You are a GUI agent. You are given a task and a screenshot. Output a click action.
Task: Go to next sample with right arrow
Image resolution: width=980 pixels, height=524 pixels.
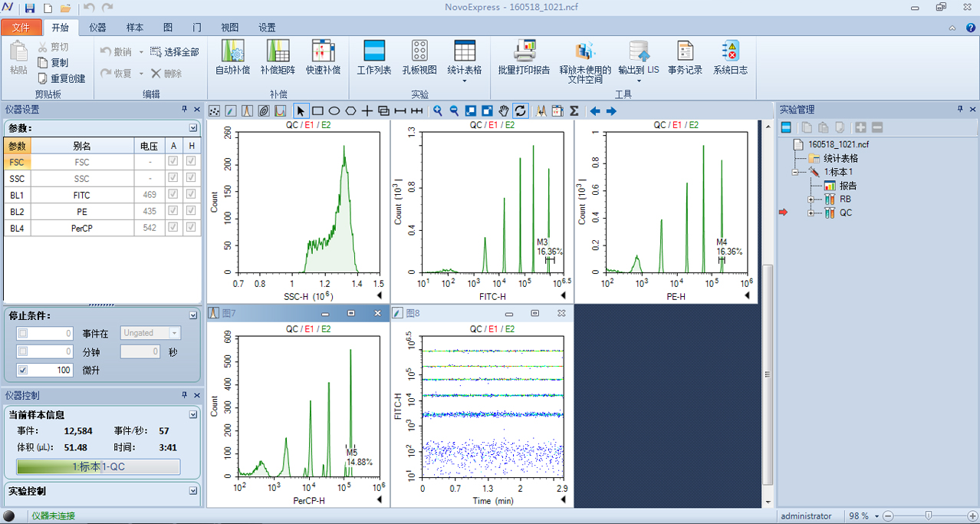click(611, 111)
